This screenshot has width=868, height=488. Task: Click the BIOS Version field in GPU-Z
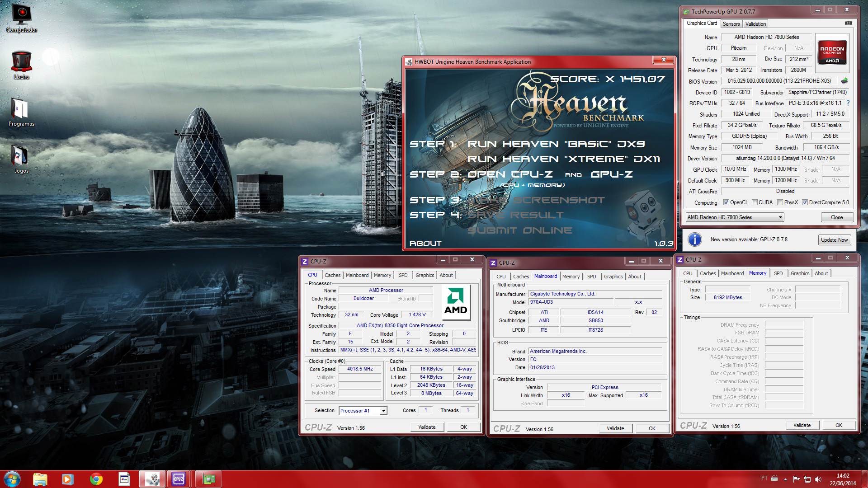tap(780, 81)
